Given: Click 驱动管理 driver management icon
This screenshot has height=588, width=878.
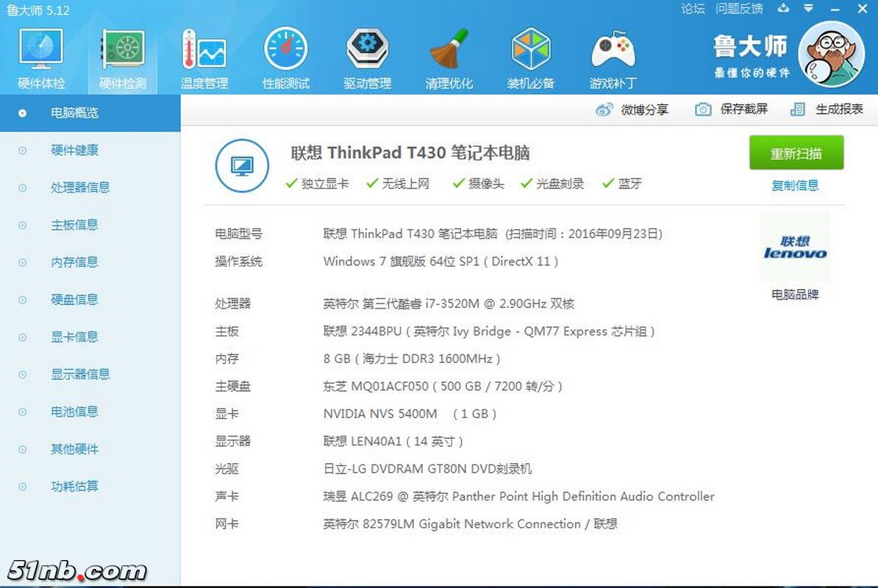Looking at the screenshot, I should [368, 59].
